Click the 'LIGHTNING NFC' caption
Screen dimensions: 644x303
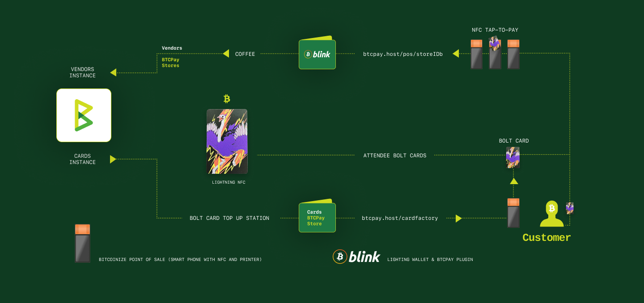(229, 182)
